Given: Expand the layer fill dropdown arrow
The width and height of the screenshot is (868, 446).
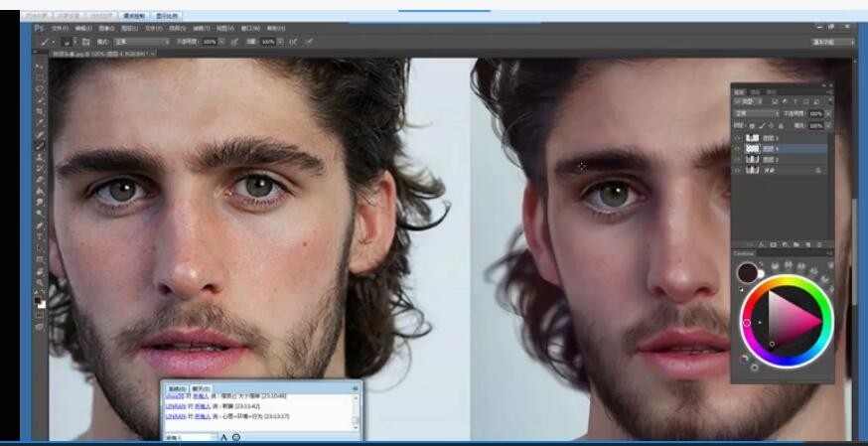Looking at the screenshot, I should pyautogui.click(x=828, y=126).
